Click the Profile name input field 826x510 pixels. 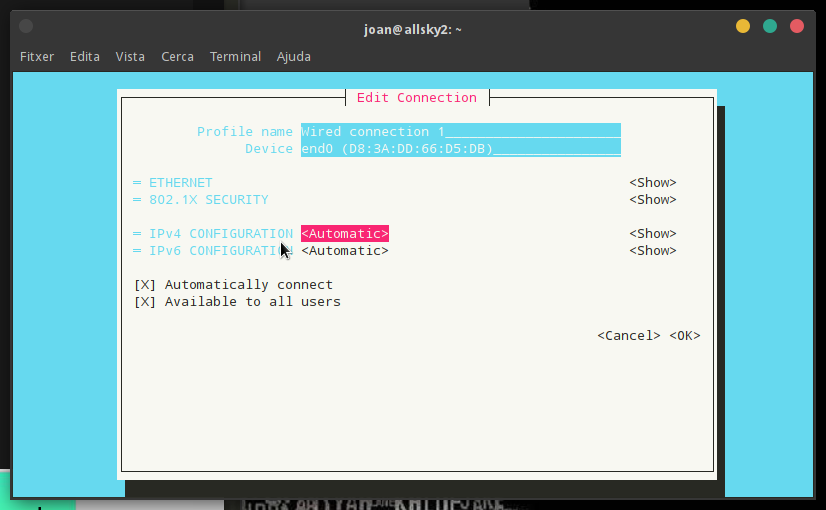coord(461,131)
